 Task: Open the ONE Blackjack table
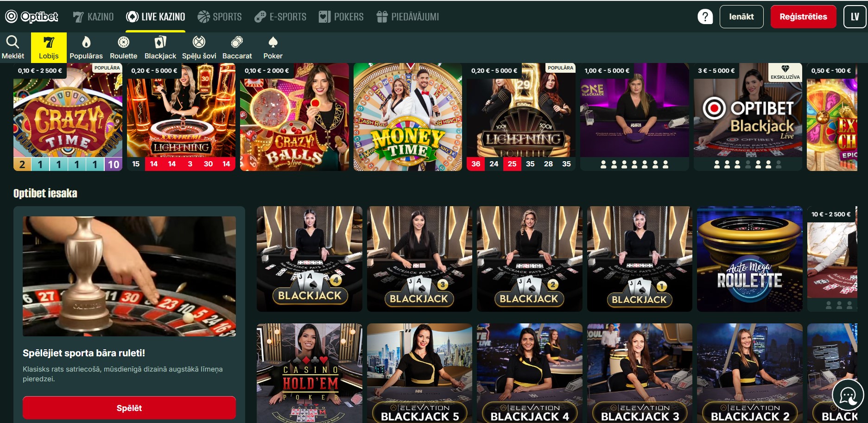[x=634, y=117]
